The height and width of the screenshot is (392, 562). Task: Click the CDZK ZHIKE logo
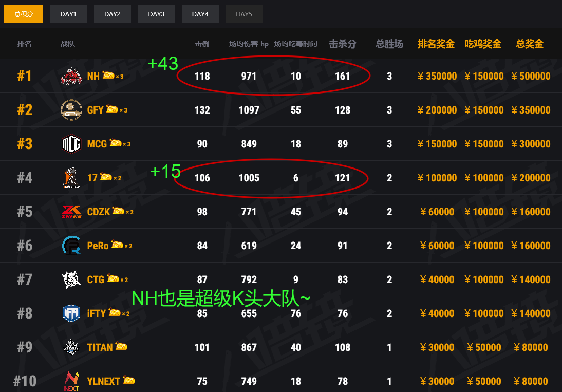71,211
